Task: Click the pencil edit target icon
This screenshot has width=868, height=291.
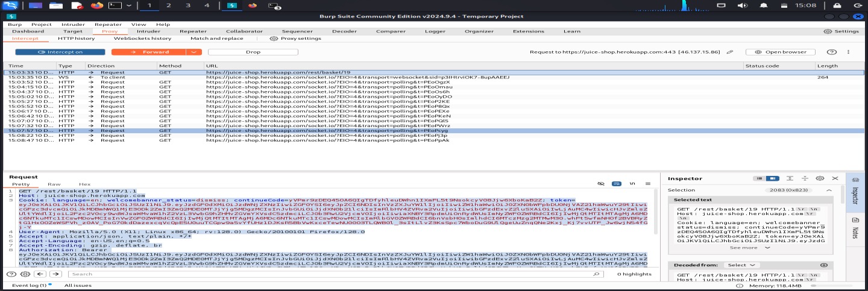Action: coord(730,52)
